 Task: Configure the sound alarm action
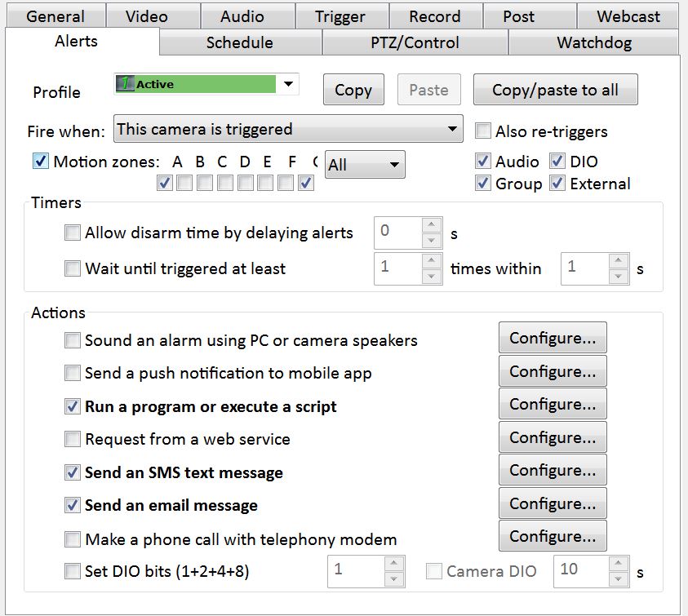(553, 338)
